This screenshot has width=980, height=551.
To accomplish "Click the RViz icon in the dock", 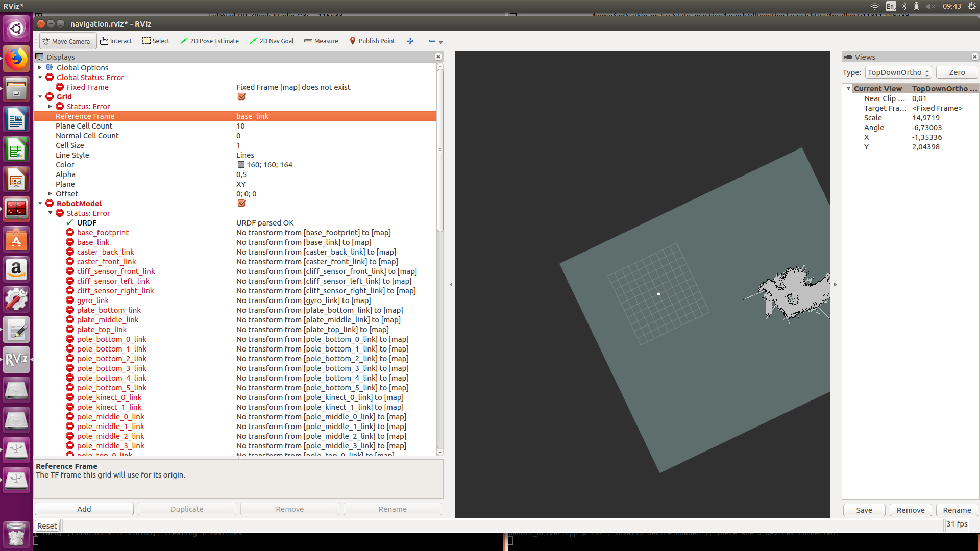I will pos(16,360).
